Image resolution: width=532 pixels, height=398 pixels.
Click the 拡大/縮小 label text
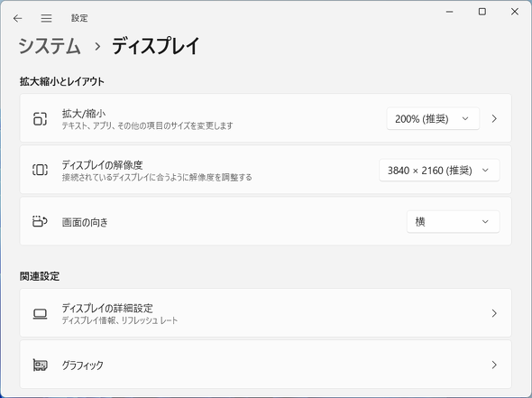[84, 114]
